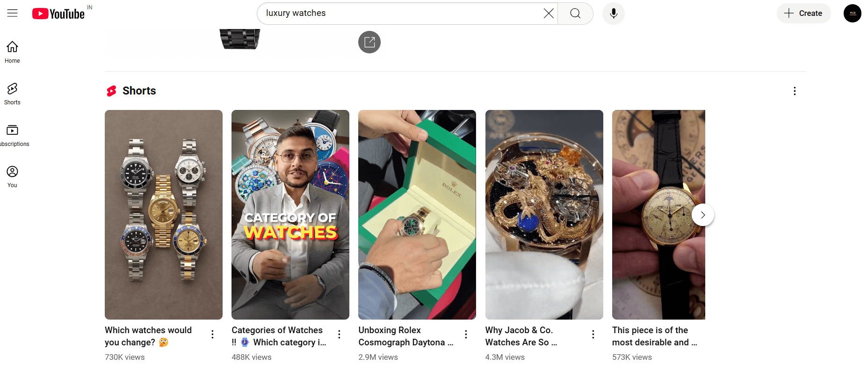Click 'Unboxing Rolex Cosmograph Daytona' title
868x372 pixels.
pos(406,336)
